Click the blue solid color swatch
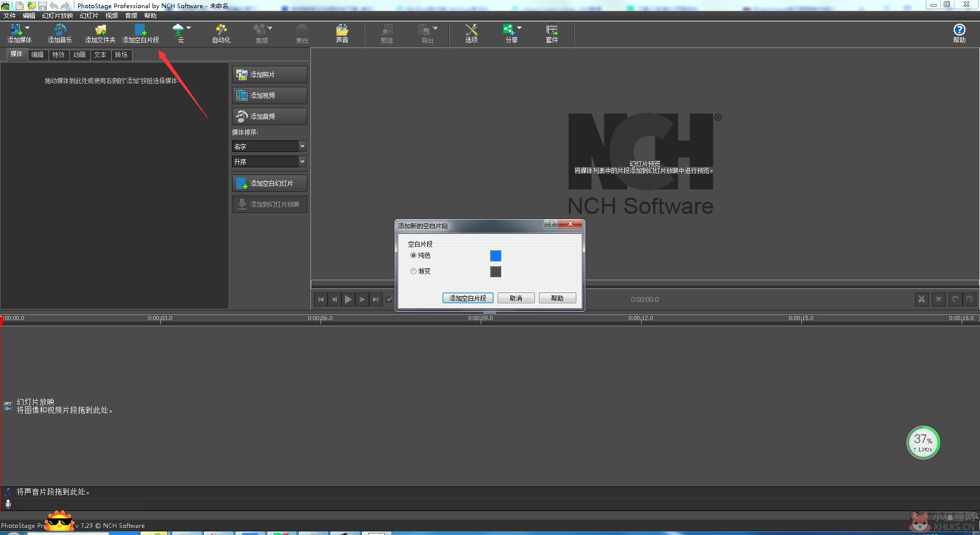The width and height of the screenshot is (980, 535). [496, 256]
